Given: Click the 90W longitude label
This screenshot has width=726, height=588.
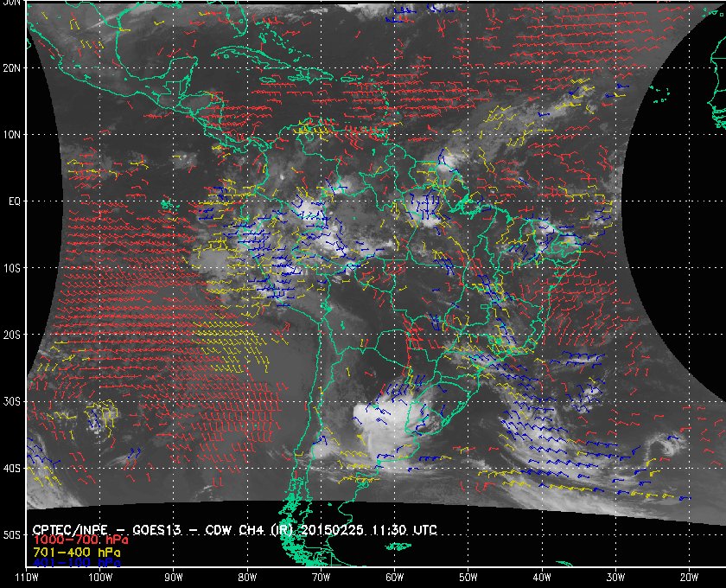Looking at the screenshot, I should tap(174, 577).
